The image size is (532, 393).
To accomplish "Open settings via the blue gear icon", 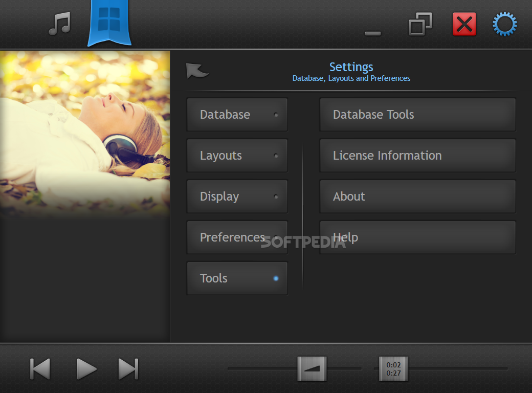I will pos(504,24).
